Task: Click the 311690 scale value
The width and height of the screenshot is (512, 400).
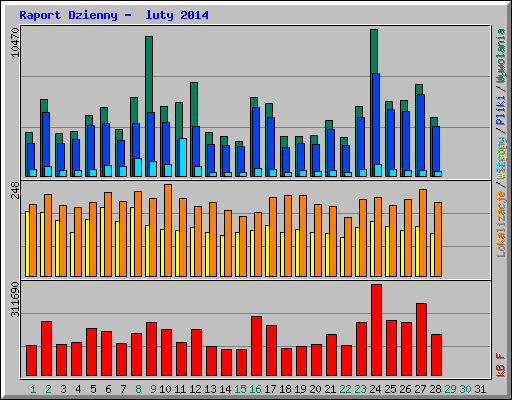Action: [x=15, y=299]
